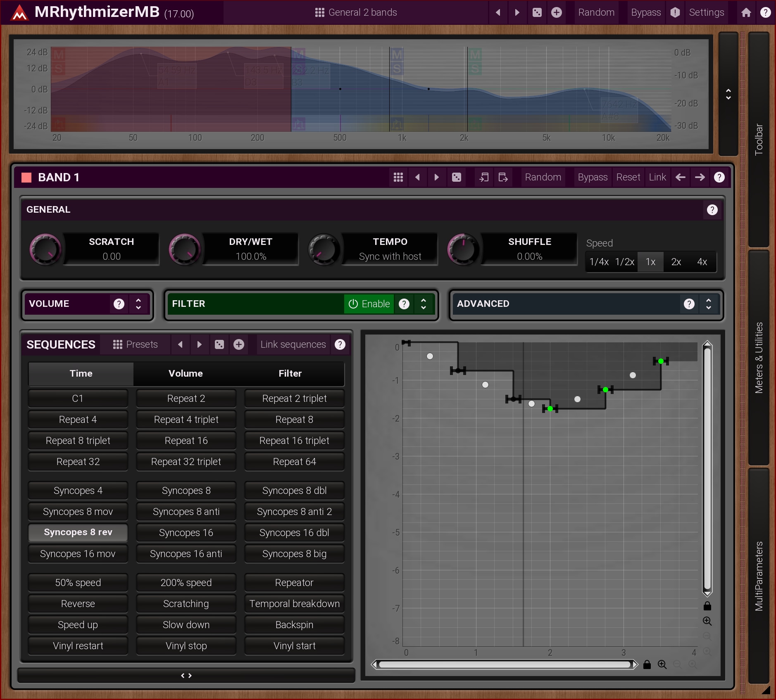This screenshot has height=700, width=776.
Task: Click the add preset plus icon in Sequences
Action: pyautogui.click(x=239, y=344)
